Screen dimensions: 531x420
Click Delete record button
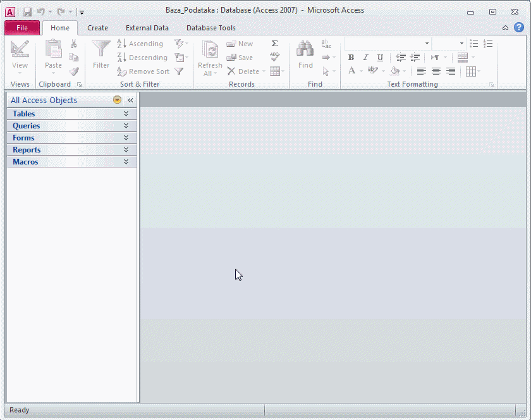coord(243,71)
